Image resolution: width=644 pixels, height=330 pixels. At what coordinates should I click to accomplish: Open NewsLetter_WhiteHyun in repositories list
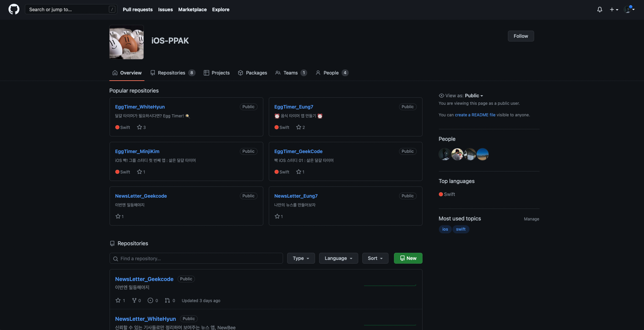[146, 319]
